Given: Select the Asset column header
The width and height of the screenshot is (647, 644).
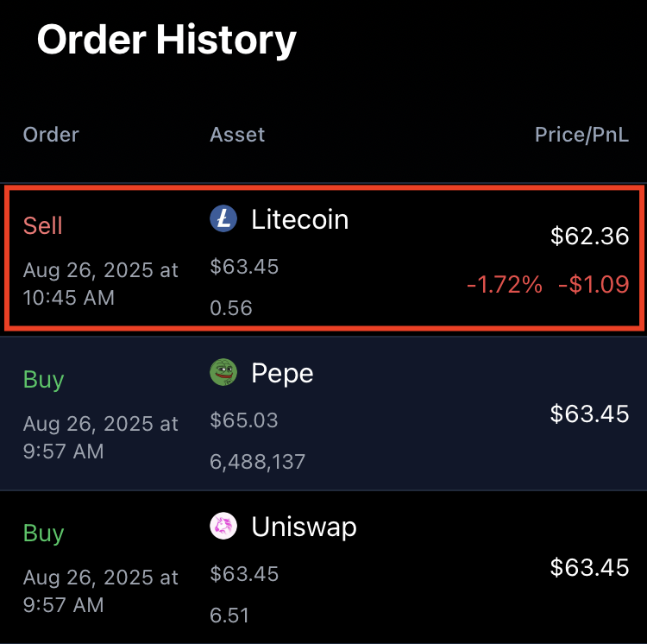Looking at the screenshot, I should [x=237, y=135].
